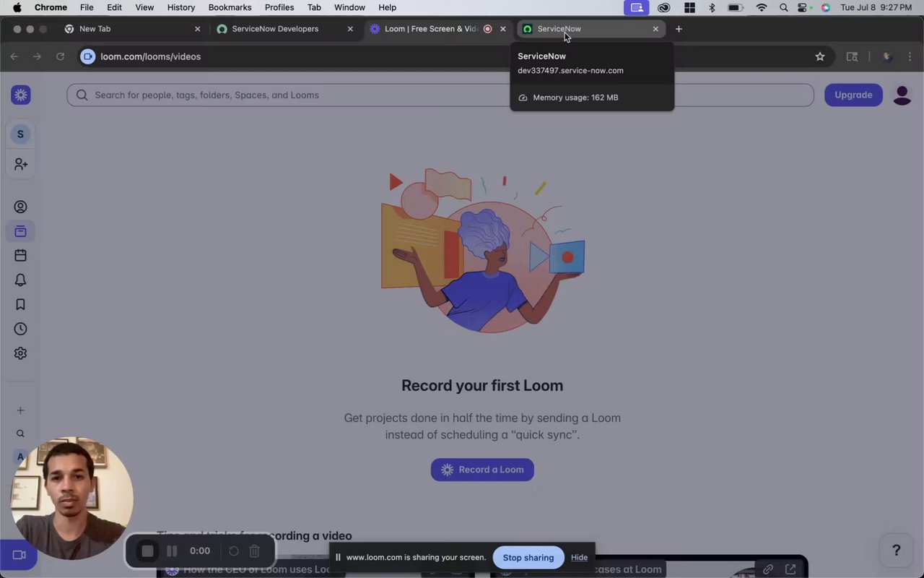The height and width of the screenshot is (578, 924).
Task: Switch to the ServiceNow tab
Action: 592,29
